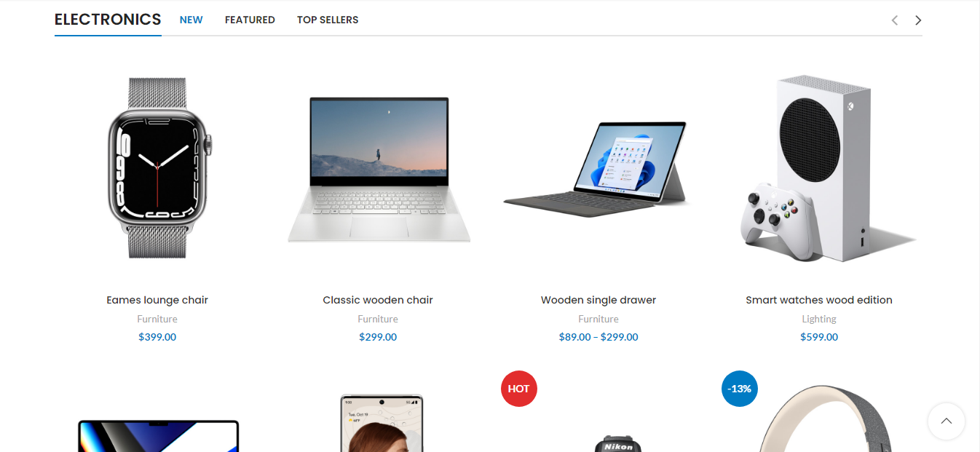
Task: Click the red HOT badge
Action: (519, 389)
